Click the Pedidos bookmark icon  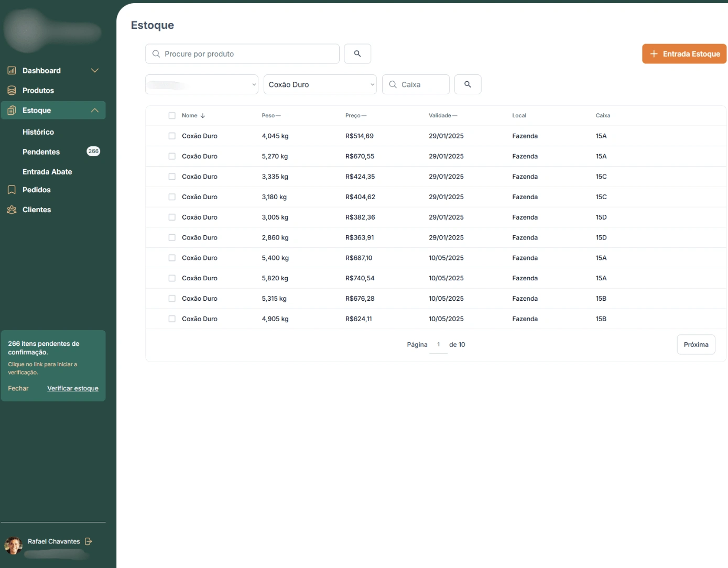coord(12,190)
